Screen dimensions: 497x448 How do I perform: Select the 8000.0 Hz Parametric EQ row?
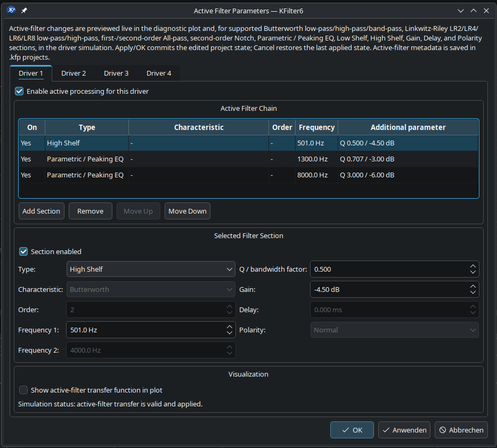[248, 175]
